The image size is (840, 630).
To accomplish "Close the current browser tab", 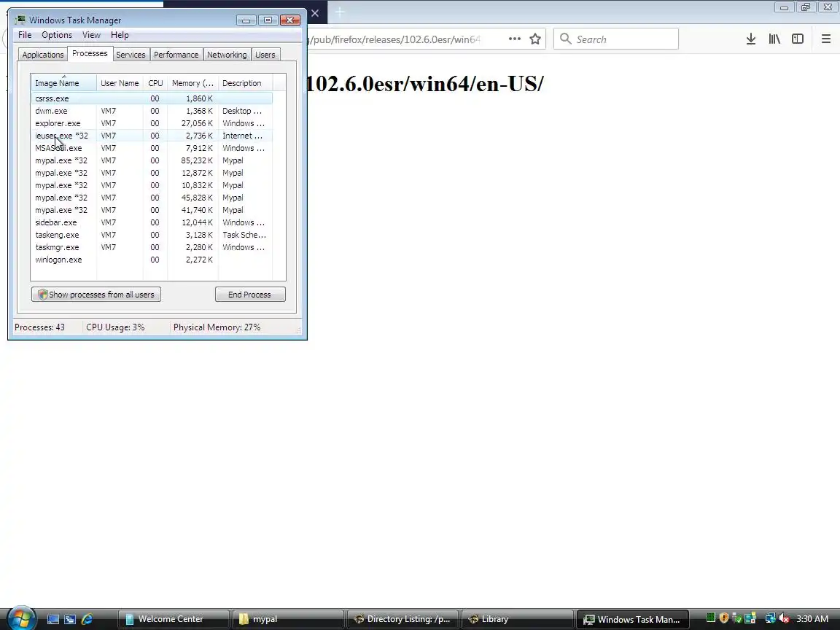I will [x=315, y=13].
